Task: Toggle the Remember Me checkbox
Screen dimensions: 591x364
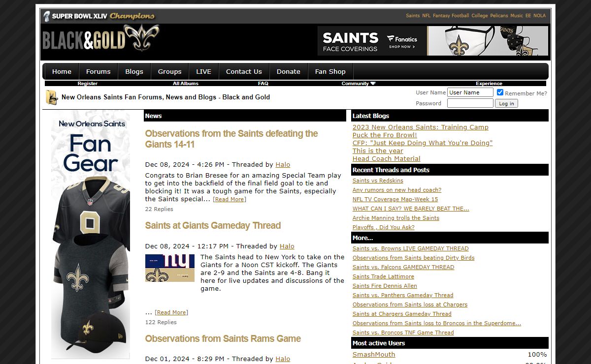Action: coord(500,92)
